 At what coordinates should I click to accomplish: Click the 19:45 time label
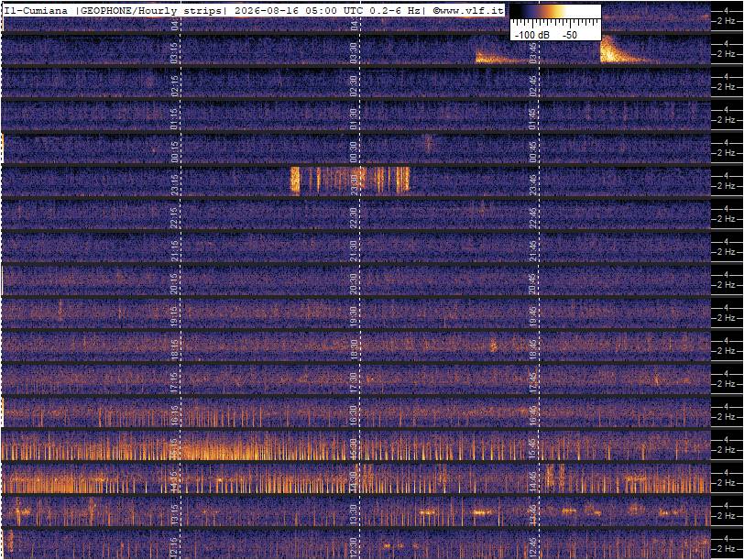[x=533, y=316]
